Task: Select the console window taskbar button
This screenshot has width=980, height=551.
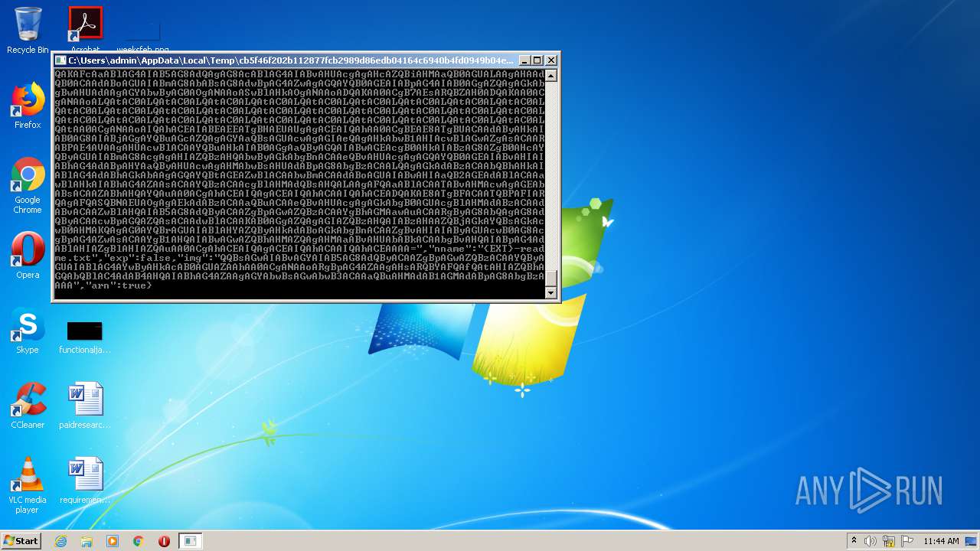Action: click(190, 541)
